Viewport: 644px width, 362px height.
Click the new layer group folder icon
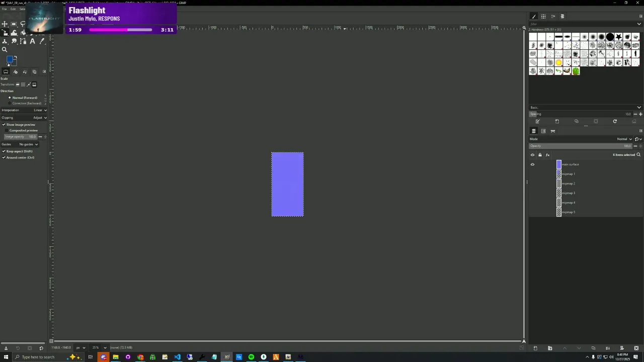tap(550, 348)
